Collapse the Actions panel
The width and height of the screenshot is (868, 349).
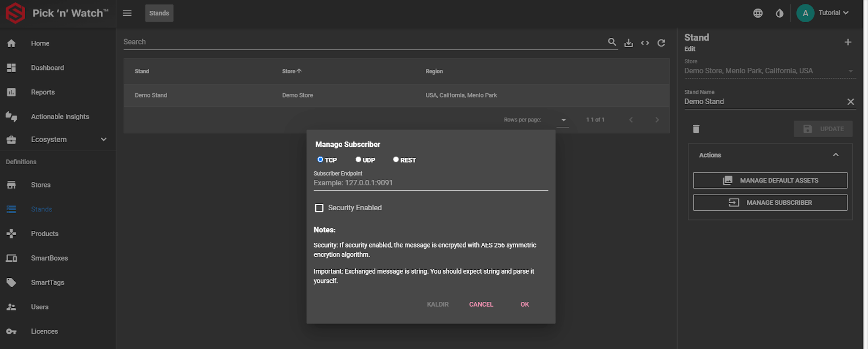[836, 155]
